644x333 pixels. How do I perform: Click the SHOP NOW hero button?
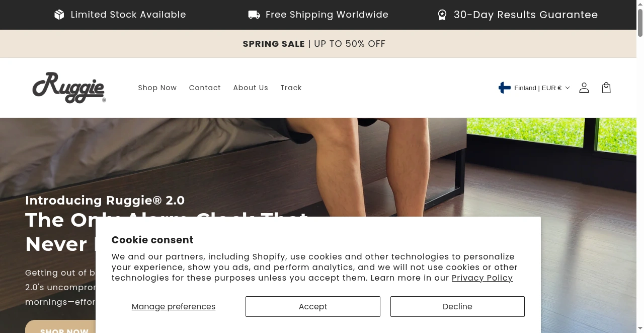(x=64, y=328)
